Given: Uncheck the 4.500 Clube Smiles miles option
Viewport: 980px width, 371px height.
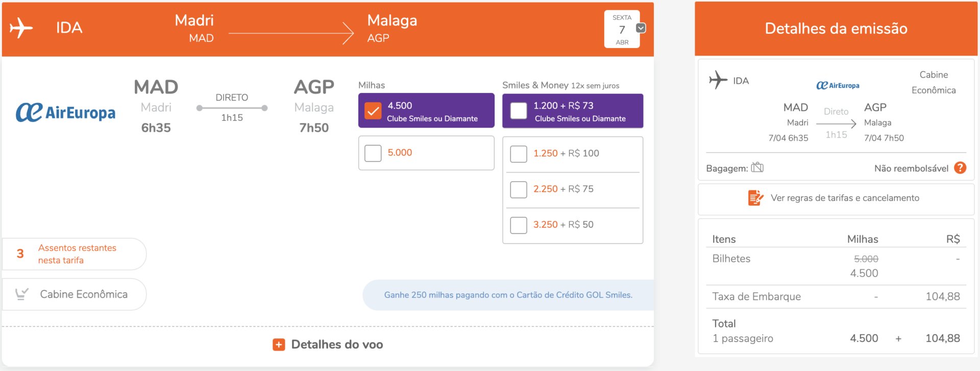Looking at the screenshot, I should (373, 111).
